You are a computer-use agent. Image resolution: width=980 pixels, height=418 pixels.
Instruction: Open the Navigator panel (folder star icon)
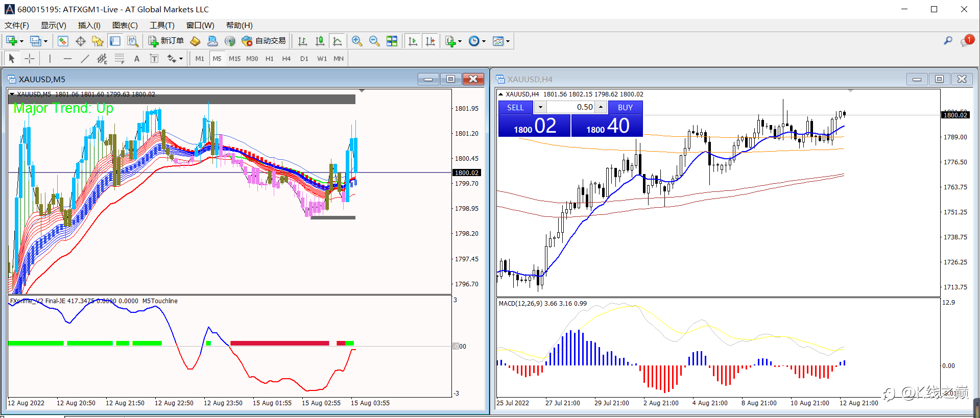[x=98, y=41]
